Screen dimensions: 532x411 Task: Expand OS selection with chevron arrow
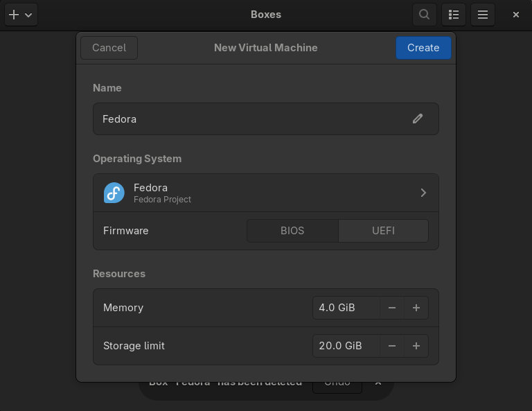423,193
